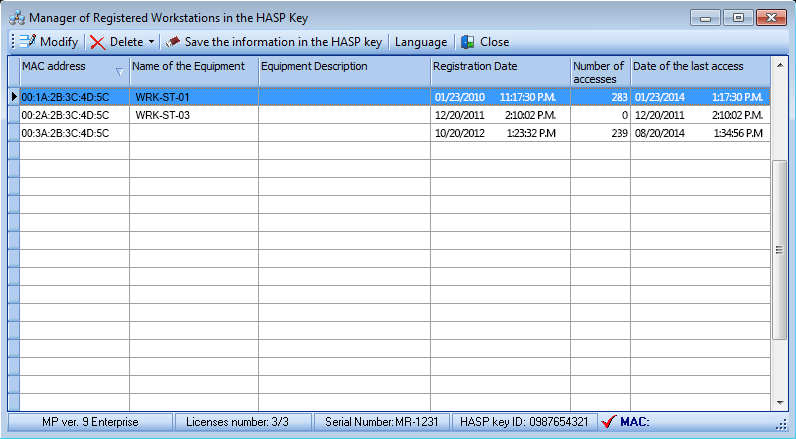Open the Delete dropdown arrow
796x439 pixels.
pos(151,42)
